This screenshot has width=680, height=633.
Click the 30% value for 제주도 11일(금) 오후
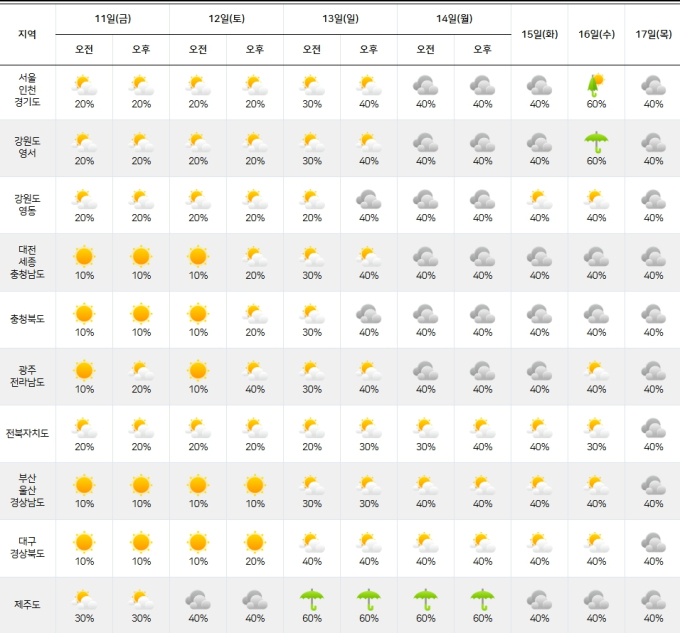point(141,618)
